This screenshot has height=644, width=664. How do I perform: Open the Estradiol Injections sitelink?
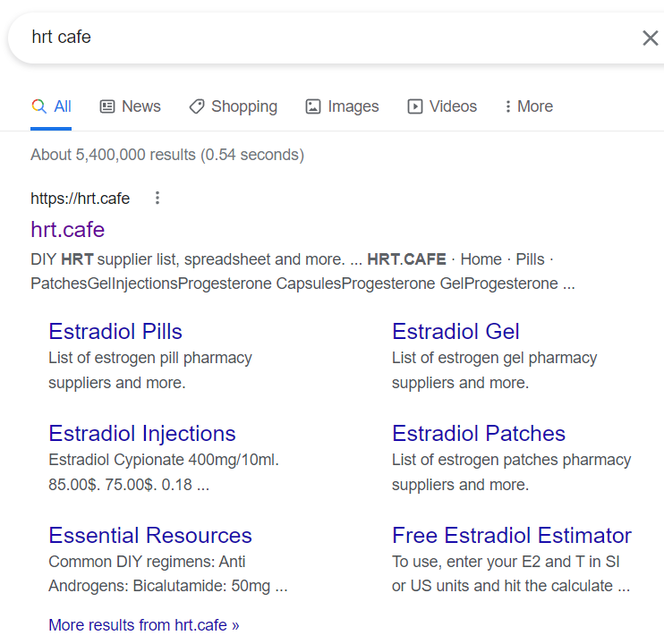pos(142,434)
